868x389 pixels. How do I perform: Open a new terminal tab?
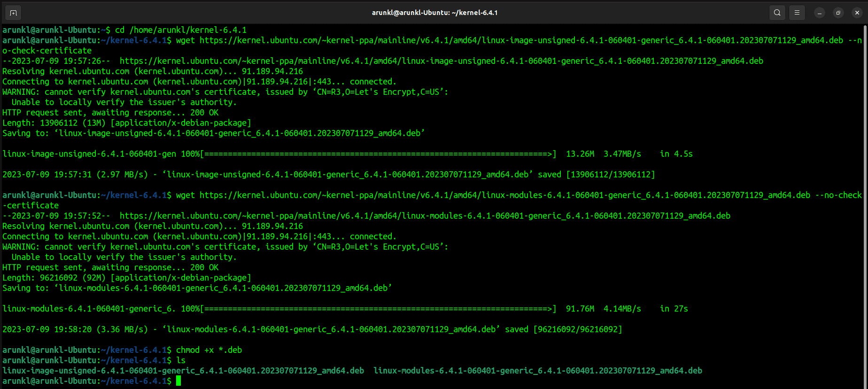13,13
